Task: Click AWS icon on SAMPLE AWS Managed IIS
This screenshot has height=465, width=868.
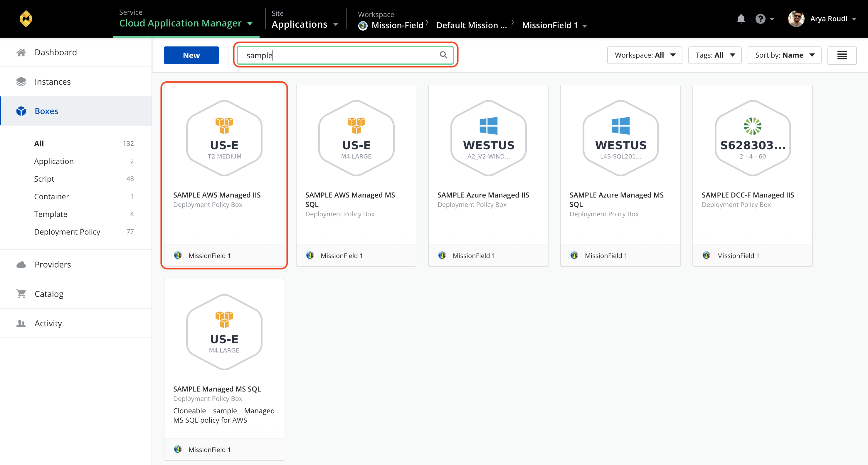Action: click(x=224, y=126)
